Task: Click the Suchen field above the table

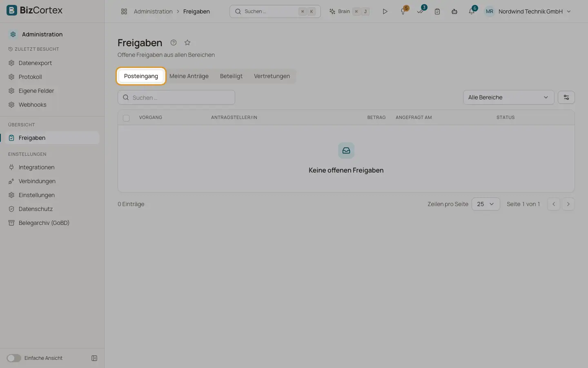Action: tap(176, 97)
